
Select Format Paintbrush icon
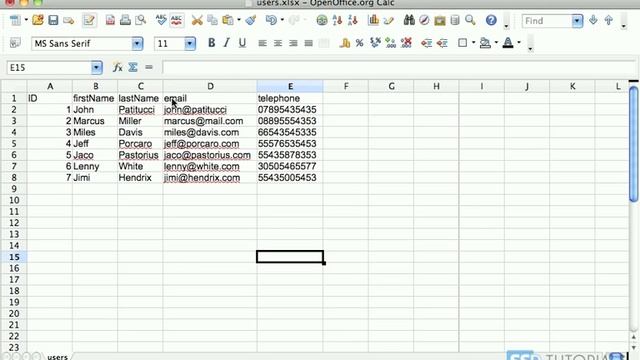click(251, 20)
